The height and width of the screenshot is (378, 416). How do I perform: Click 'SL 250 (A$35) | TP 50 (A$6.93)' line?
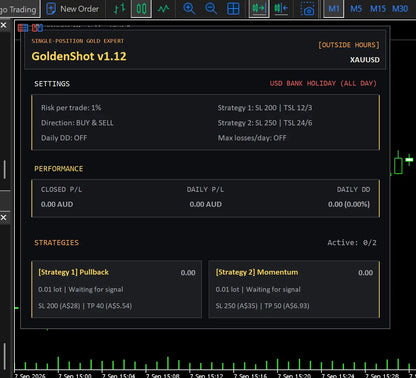(262, 306)
